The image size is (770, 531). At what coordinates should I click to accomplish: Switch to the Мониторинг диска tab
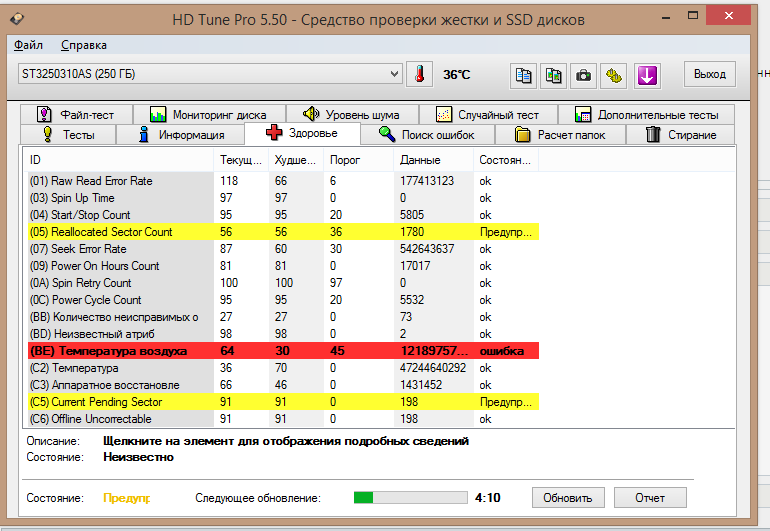pyautogui.click(x=209, y=114)
